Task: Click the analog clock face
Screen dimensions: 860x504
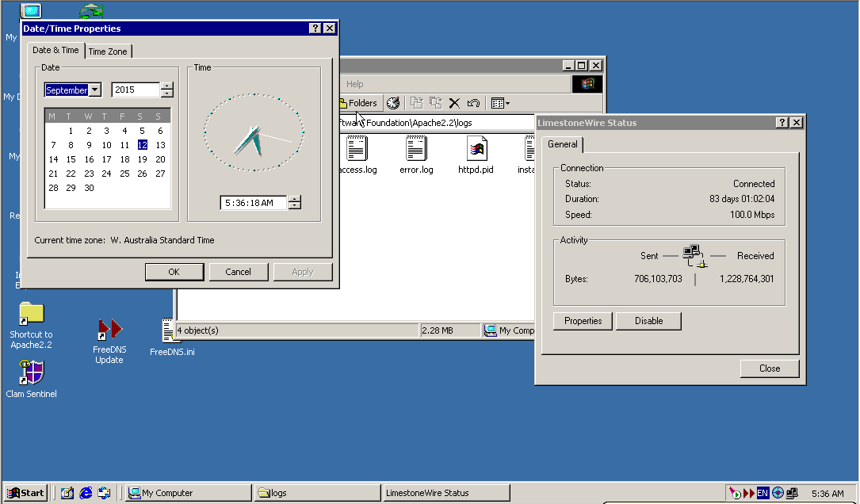Action: 254,132
